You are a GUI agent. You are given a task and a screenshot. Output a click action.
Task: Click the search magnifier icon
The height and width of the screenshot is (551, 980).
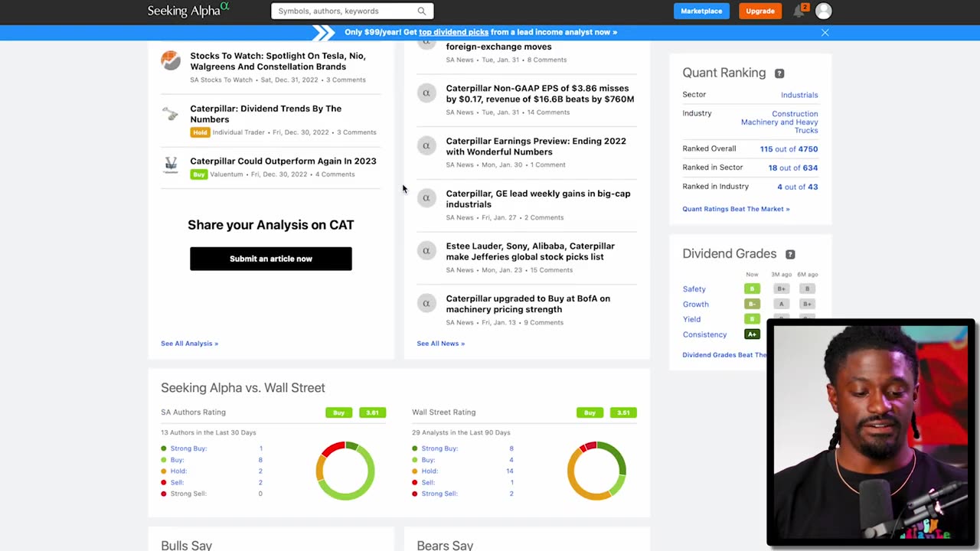coord(422,11)
